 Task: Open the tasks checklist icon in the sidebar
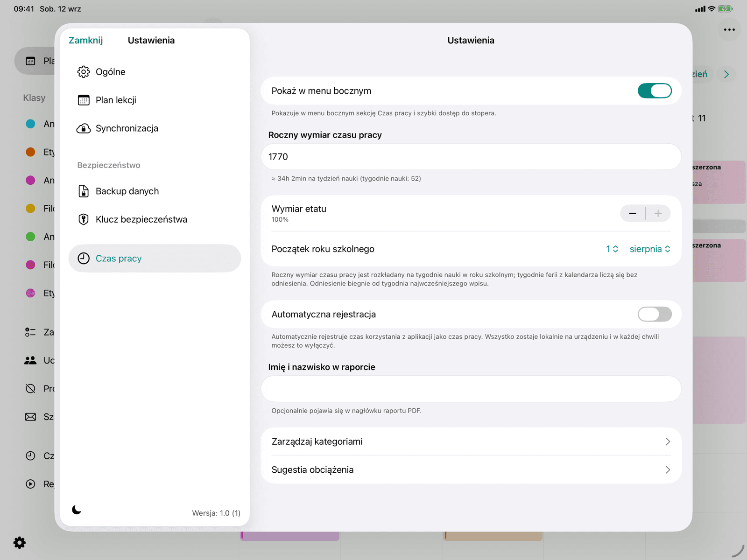(30, 332)
